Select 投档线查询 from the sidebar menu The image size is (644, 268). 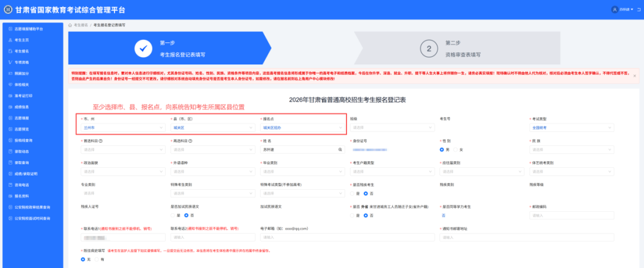(24, 140)
